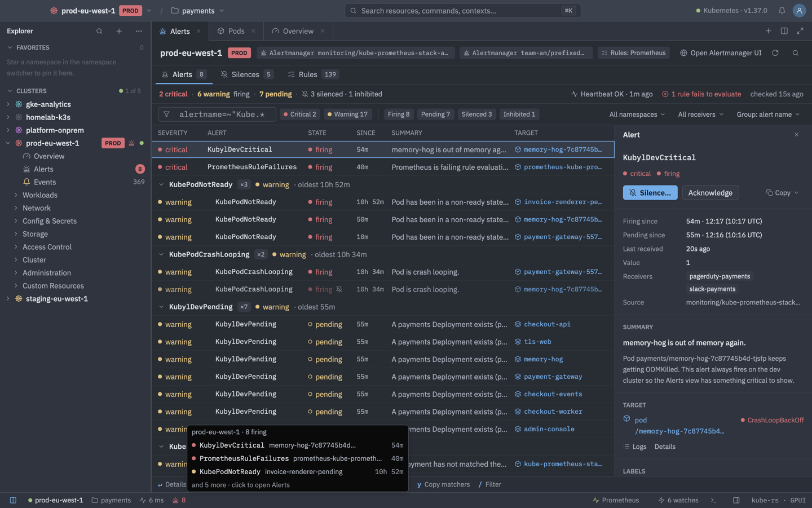The height and width of the screenshot is (508, 812).
Task: Click the 6 ms latency indicator
Action: [x=152, y=500]
